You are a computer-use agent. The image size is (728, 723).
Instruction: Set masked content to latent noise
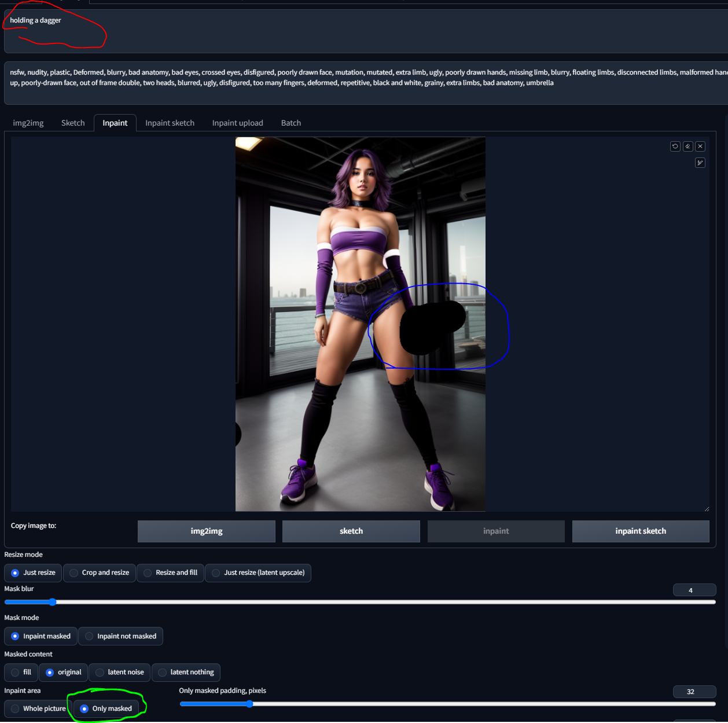(120, 672)
